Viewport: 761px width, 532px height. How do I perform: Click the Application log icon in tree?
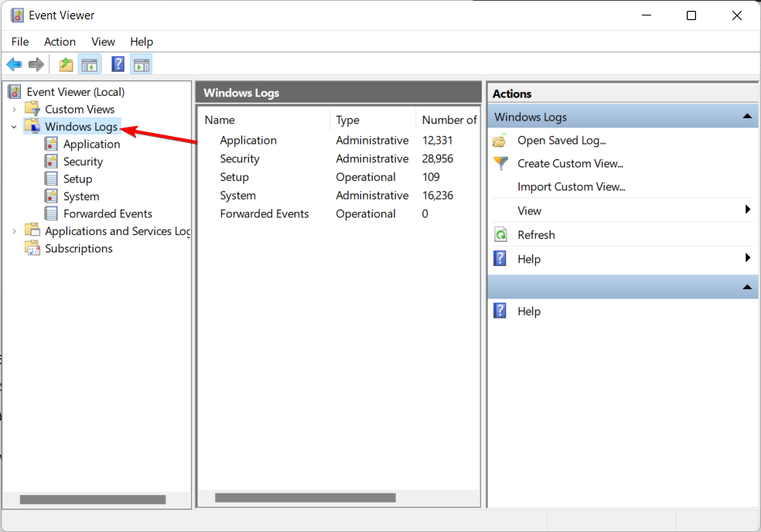coord(51,144)
